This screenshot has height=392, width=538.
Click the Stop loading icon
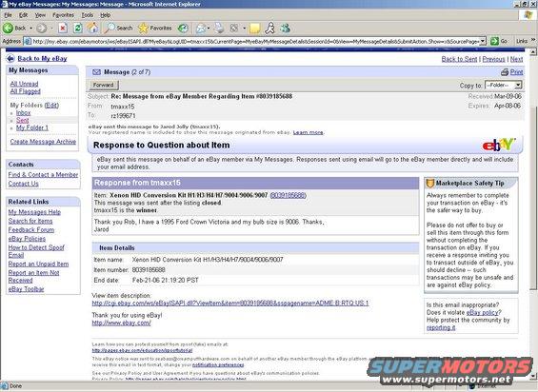point(63,28)
